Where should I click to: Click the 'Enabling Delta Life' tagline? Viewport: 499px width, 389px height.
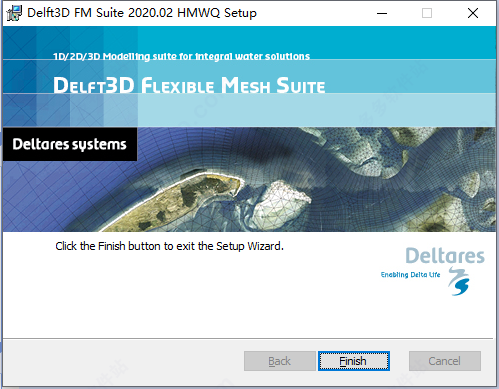click(x=410, y=275)
